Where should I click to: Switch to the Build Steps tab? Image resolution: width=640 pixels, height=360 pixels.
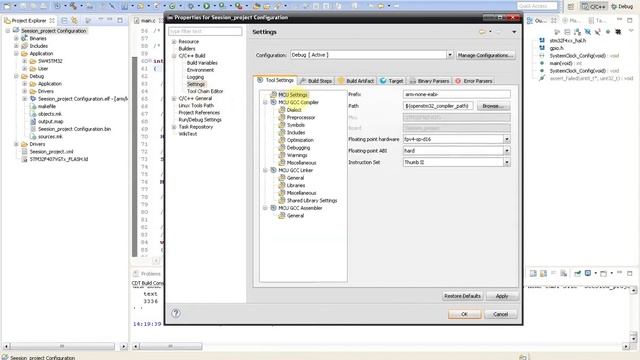click(x=316, y=81)
